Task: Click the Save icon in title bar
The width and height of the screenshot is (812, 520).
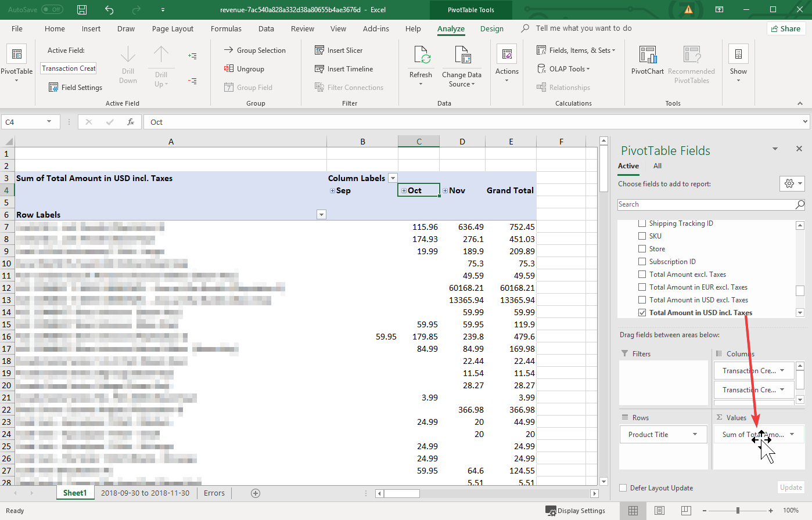Action: 82,10
